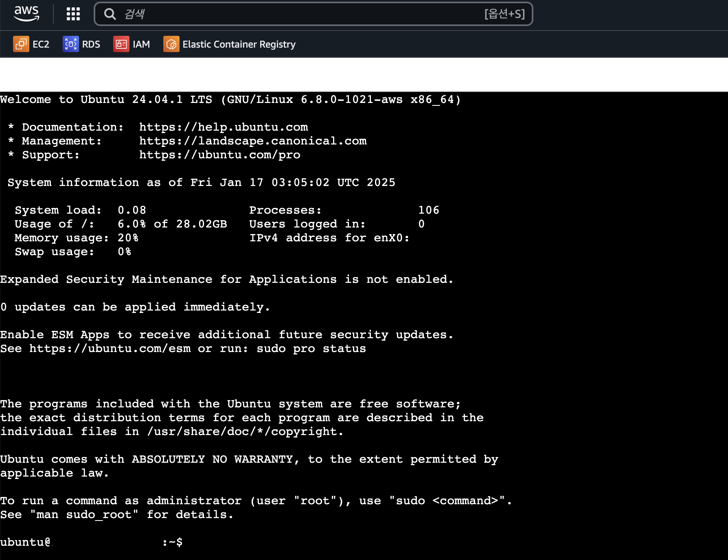Click the "6.0% of 28.02GB" usage value

pos(172,224)
